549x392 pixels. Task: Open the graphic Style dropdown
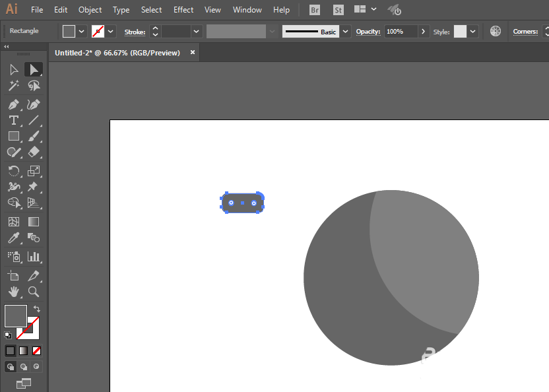(472, 32)
